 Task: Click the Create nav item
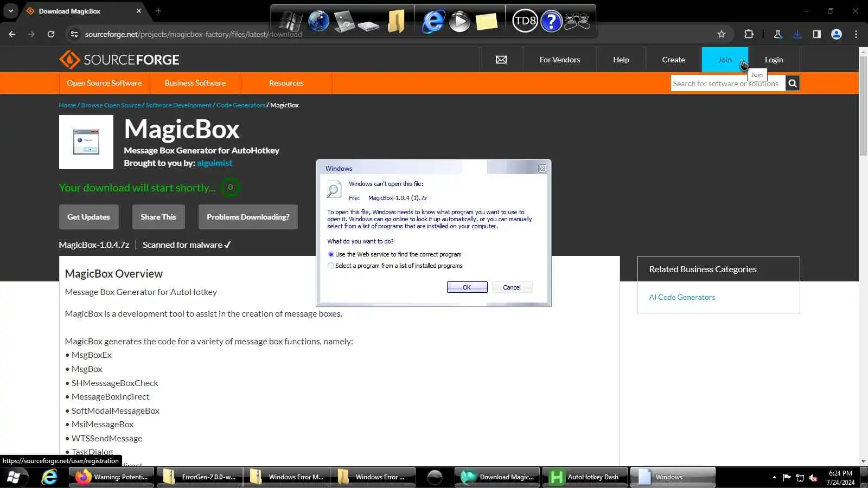tap(674, 60)
